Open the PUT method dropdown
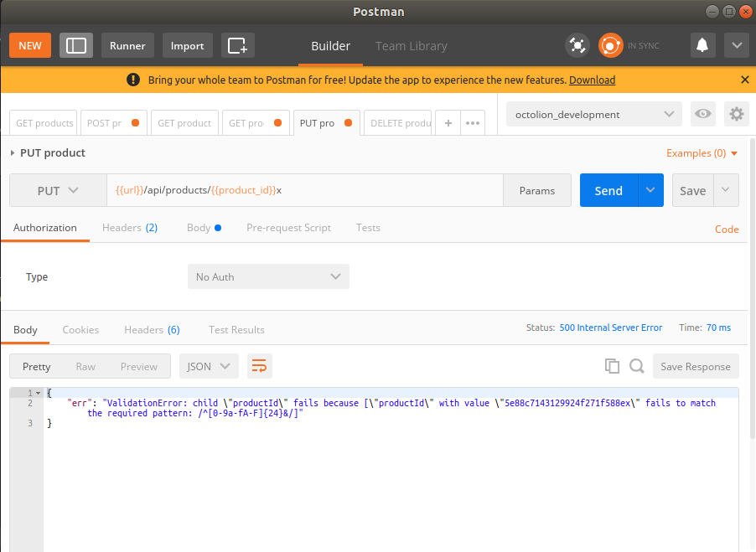This screenshot has height=552, width=756. tap(58, 190)
